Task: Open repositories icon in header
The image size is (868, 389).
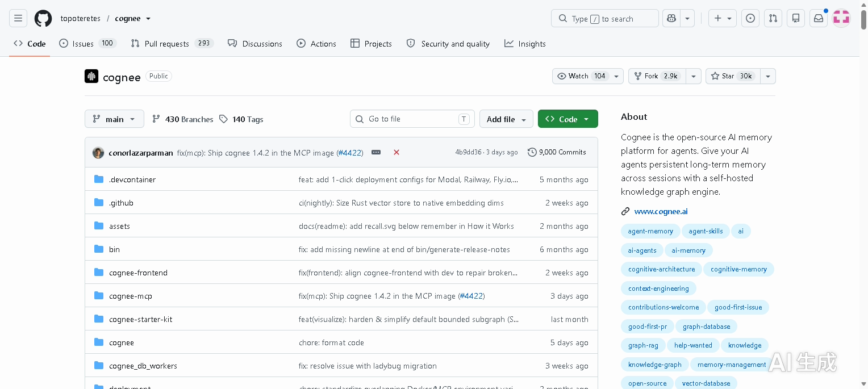Action: [x=796, y=18]
